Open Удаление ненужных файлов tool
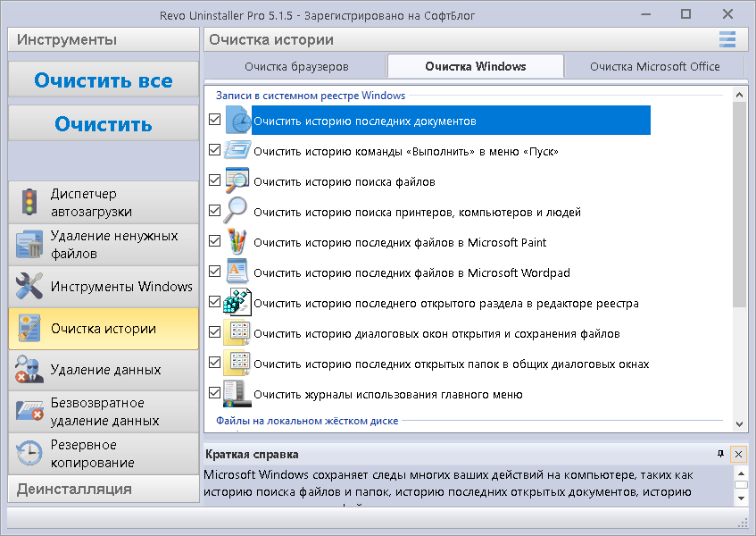The height and width of the screenshot is (536, 756). click(x=104, y=245)
